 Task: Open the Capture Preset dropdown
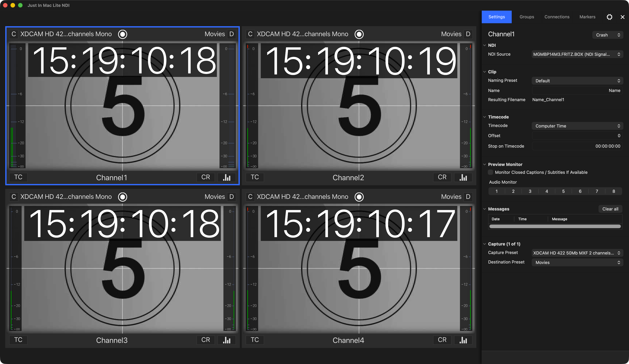tap(577, 253)
